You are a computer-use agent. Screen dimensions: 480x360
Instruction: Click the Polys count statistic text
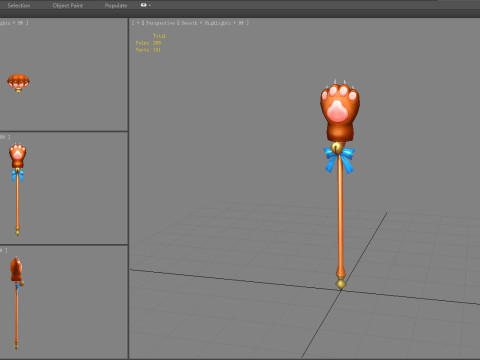(x=148, y=43)
